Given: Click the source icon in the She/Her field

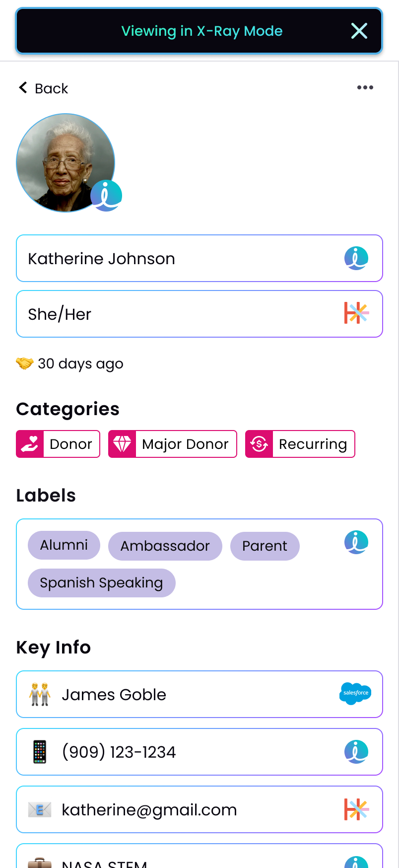Looking at the screenshot, I should pos(356,314).
